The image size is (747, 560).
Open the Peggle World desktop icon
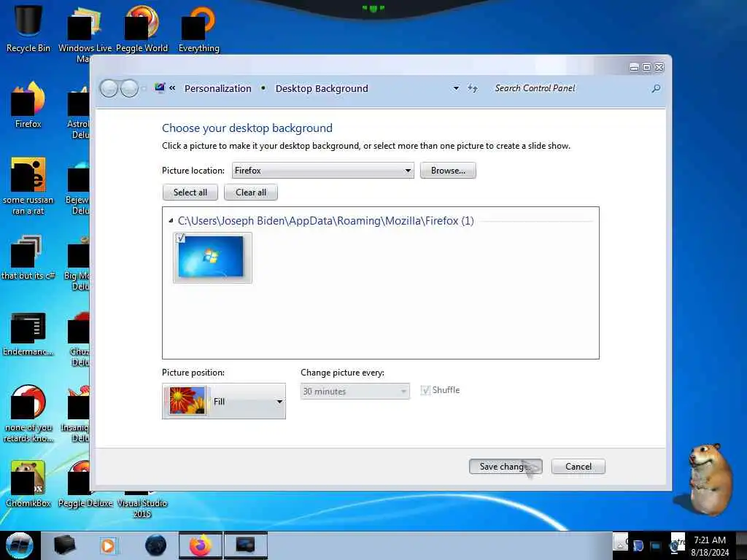[x=142, y=28]
